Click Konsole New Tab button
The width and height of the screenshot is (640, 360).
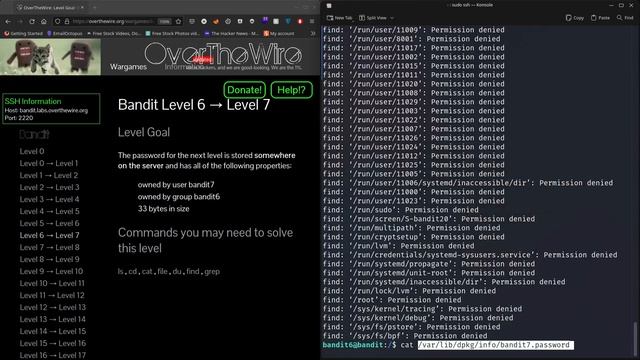pyautogui.click(x=339, y=18)
